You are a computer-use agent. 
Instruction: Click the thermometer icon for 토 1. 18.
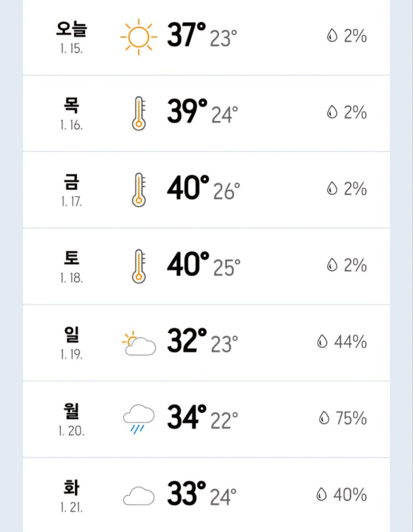(138, 265)
